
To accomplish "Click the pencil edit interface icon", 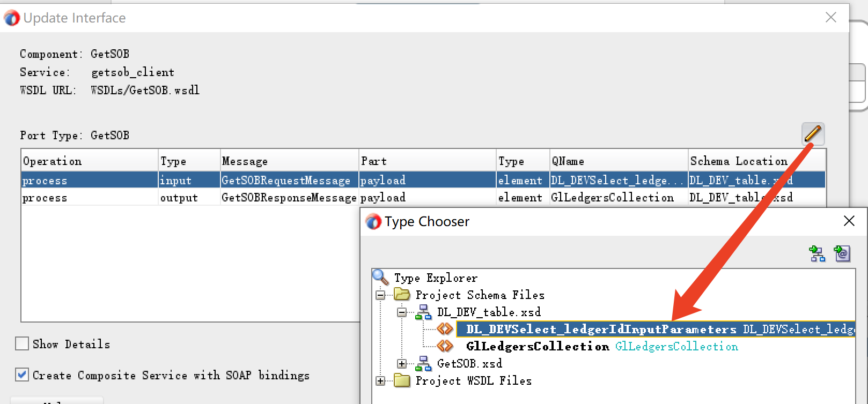I will [x=813, y=134].
